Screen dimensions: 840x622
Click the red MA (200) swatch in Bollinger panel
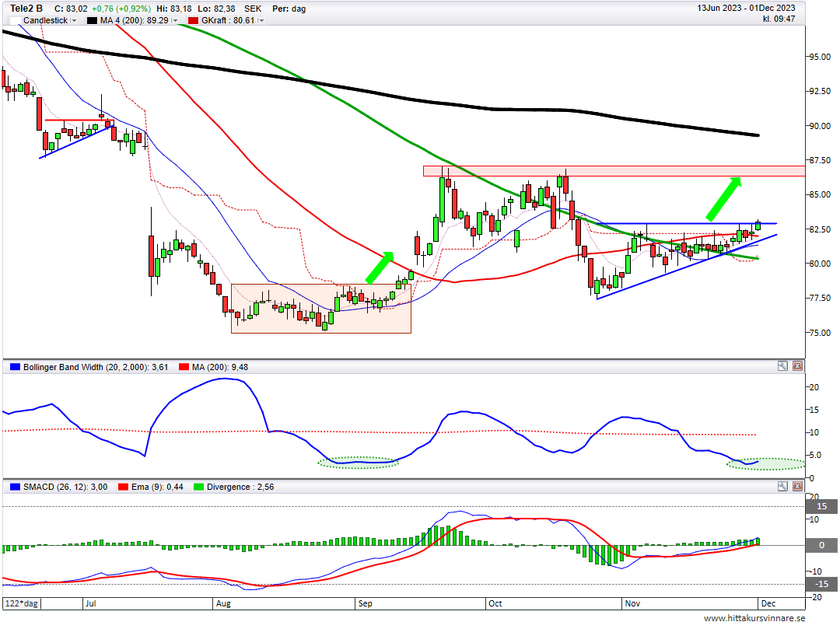click(x=184, y=367)
